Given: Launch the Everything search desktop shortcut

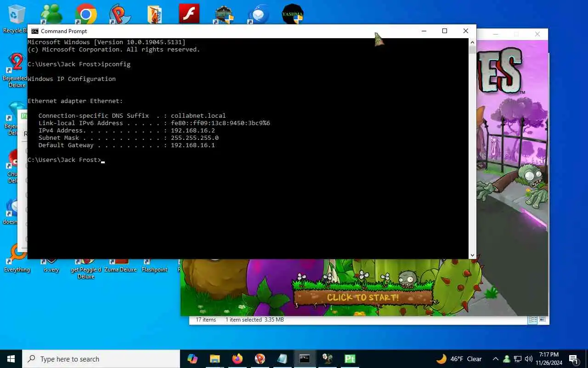Looking at the screenshot, I should tap(17, 259).
